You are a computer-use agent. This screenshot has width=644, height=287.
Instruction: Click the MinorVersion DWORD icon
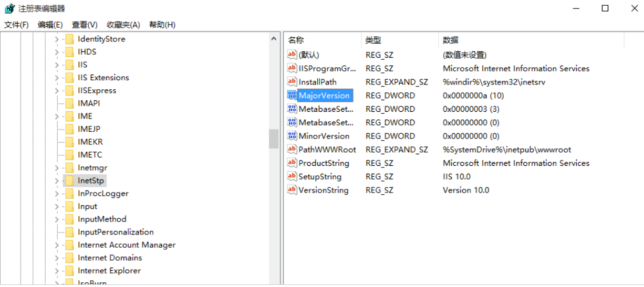[x=292, y=136]
